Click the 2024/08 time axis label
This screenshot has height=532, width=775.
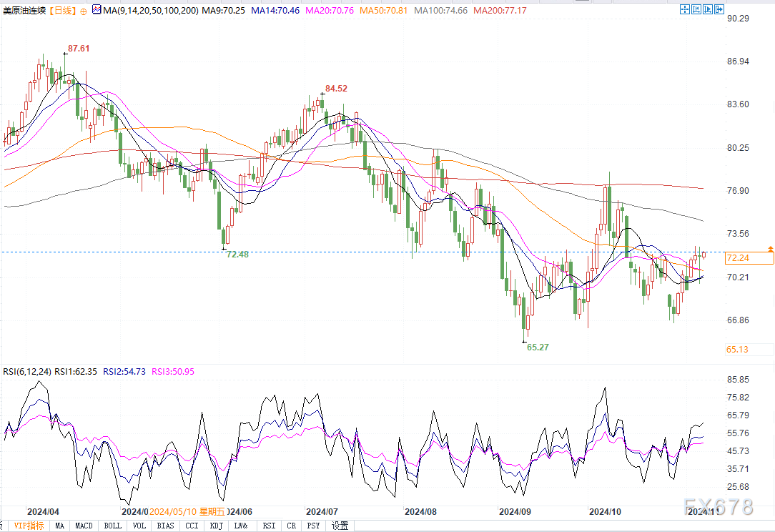(x=420, y=512)
